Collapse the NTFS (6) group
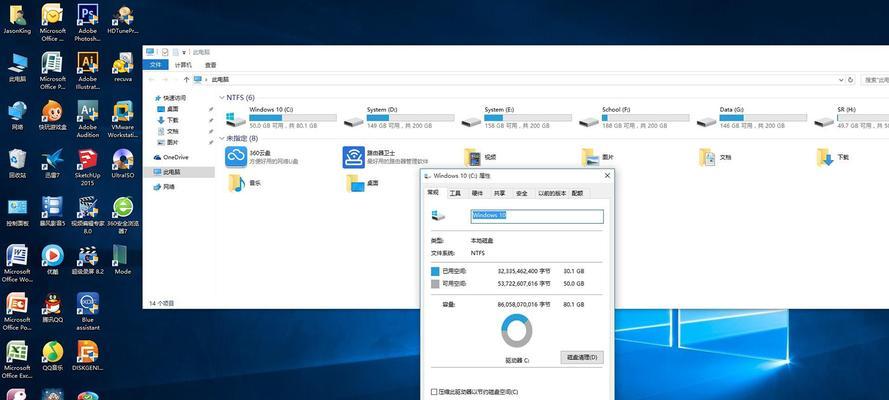The image size is (889, 400). (222, 97)
